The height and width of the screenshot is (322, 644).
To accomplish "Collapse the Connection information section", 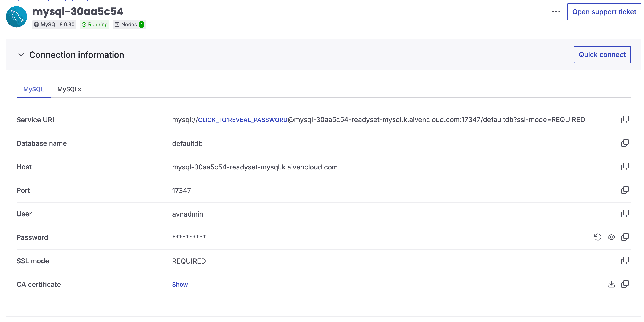I will (x=21, y=55).
